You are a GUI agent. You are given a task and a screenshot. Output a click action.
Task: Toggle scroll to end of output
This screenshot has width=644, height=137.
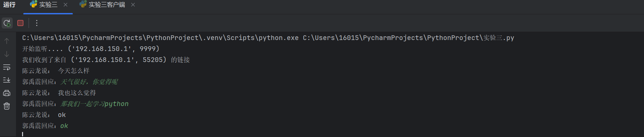[x=7, y=80]
